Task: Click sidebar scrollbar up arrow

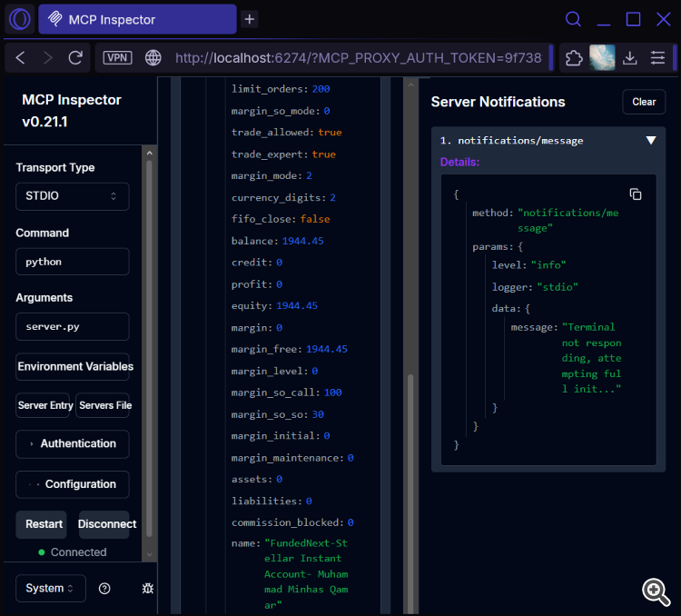Action: tap(149, 153)
